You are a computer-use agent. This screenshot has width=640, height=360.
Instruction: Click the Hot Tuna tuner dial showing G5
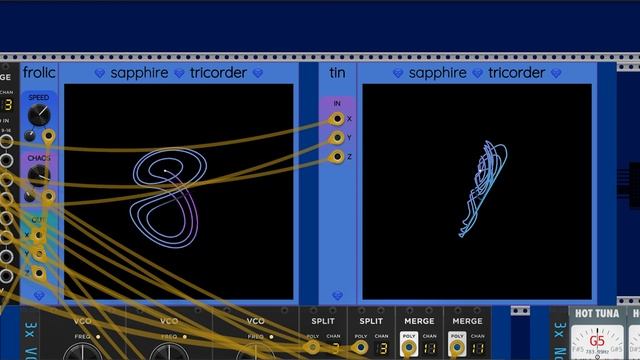click(x=597, y=342)
